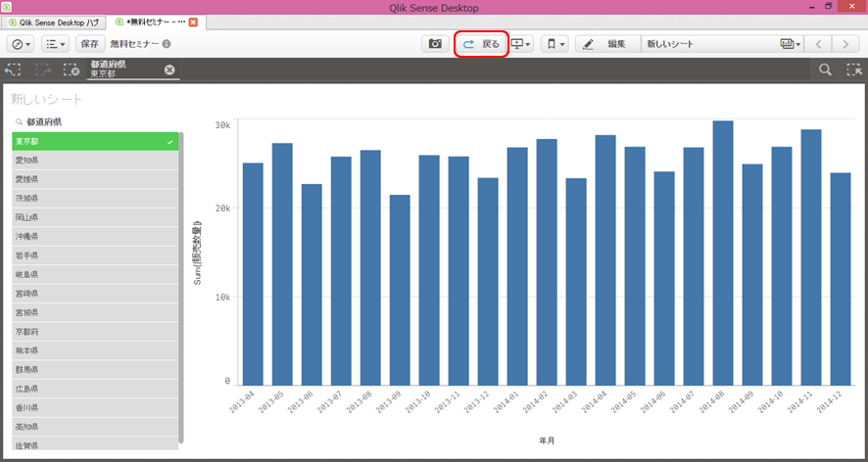The height and width of the screenshot is (462, 868).
Task: Clear all selections icon
Action: (71, 69)
